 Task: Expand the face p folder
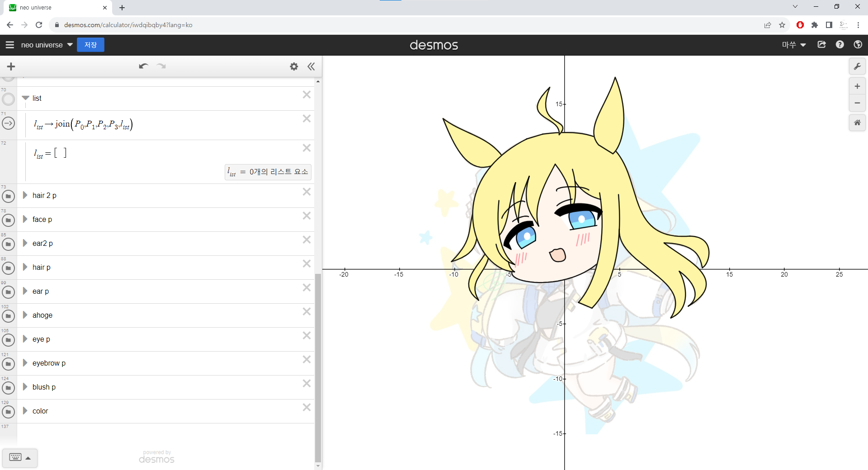[25, 219]
